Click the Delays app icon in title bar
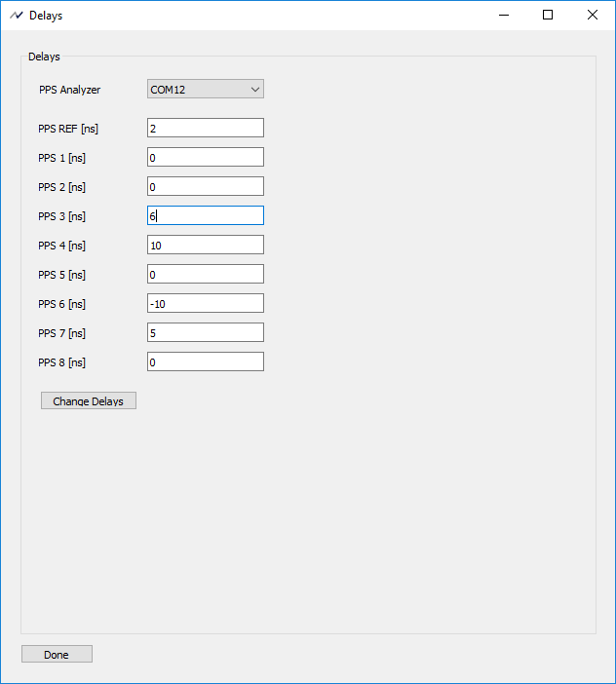The width and height of the screenshot is (616, 684). [x=17, y=16]
